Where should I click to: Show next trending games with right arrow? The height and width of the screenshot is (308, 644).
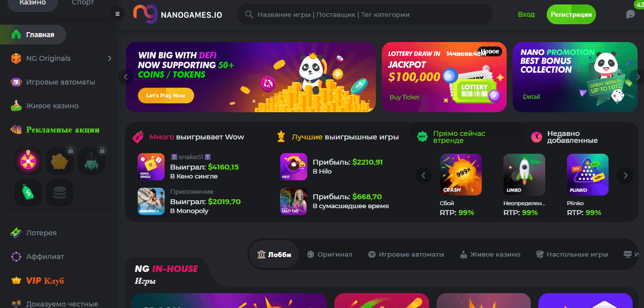[625, 175]
